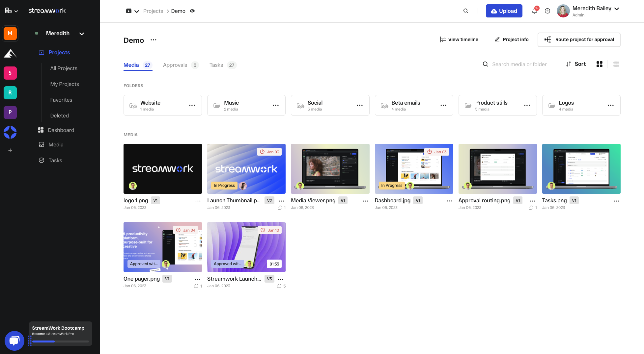Open more options for Media Viewer.png
Viewport: 644px width, 354px height.
point(366,201)
